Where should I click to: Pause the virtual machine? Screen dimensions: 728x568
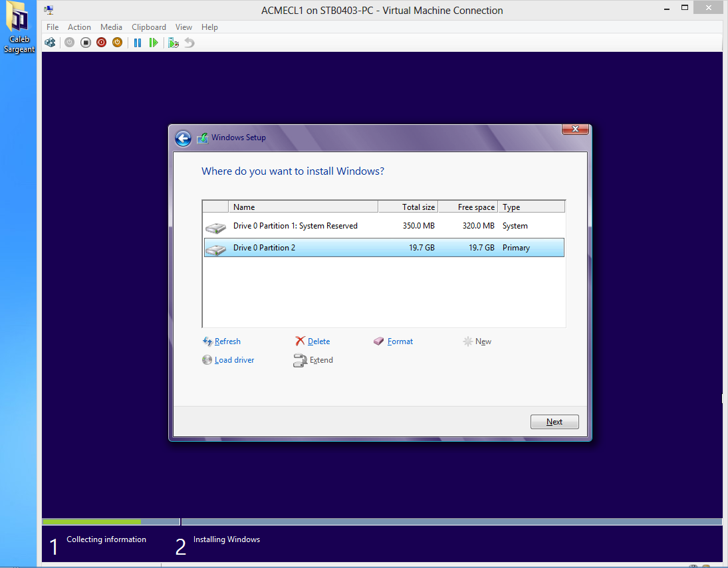click(138, 43)
